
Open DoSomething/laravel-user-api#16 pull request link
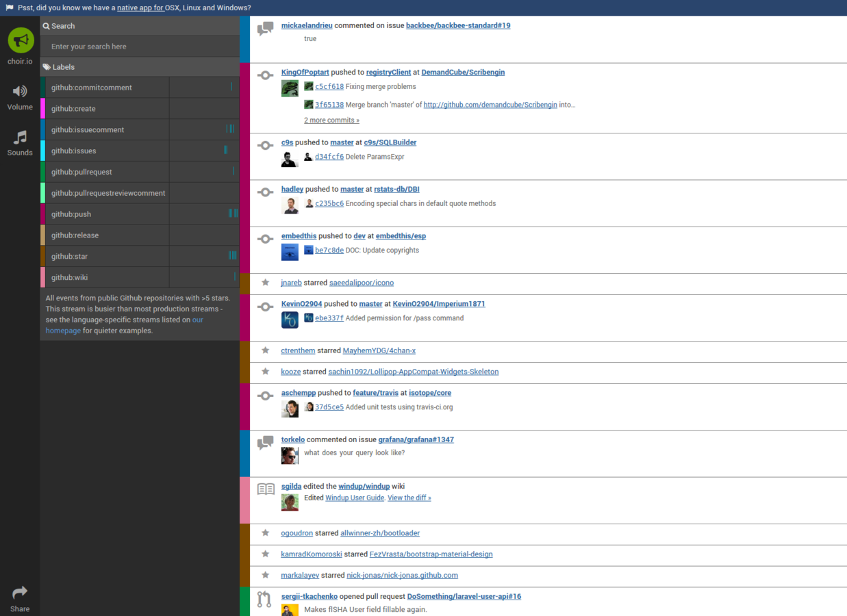tap(464, 597)
